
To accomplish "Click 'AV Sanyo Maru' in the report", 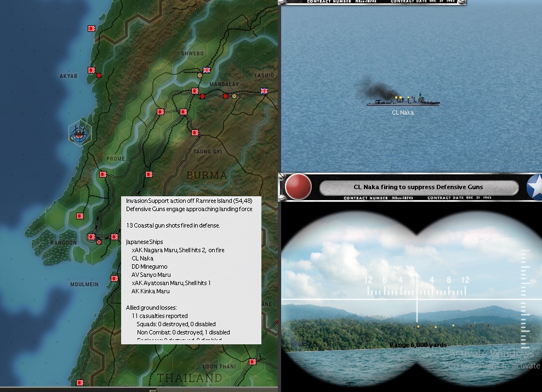I will click(151, 275).
